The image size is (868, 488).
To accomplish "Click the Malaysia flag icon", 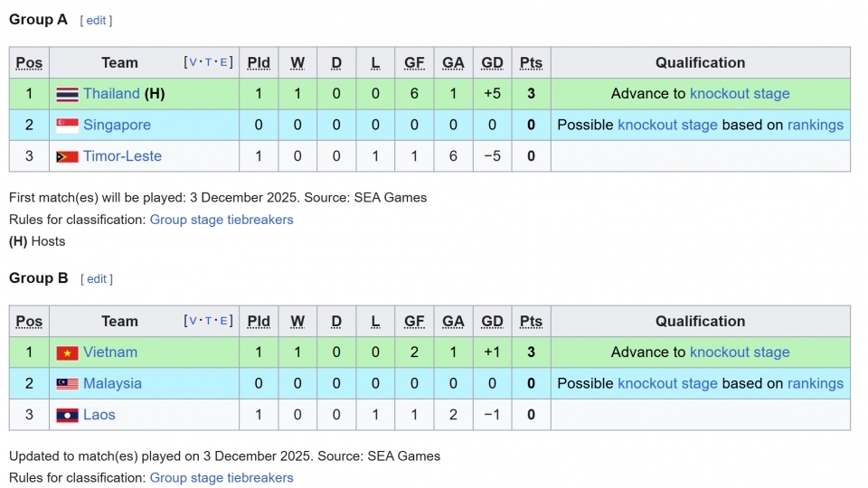I will (x=67, y=384).
